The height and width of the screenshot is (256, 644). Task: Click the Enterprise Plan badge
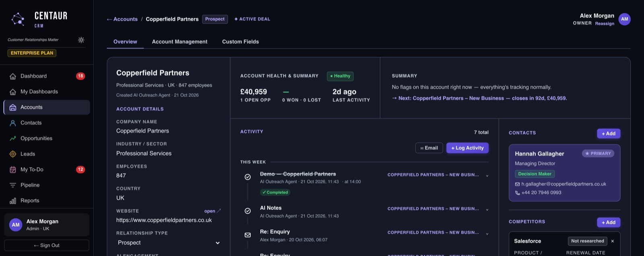point(32,53)
